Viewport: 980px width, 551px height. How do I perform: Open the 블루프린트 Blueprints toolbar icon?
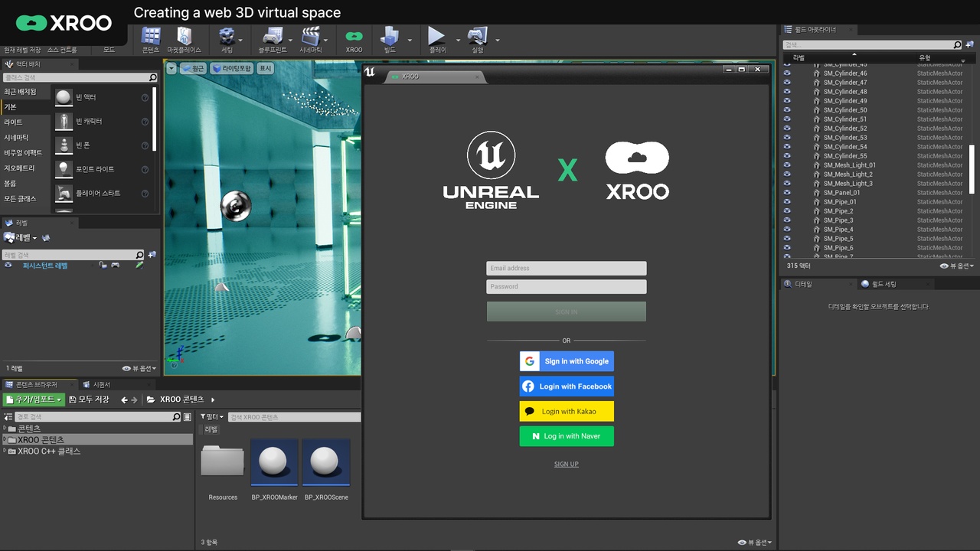273,36
